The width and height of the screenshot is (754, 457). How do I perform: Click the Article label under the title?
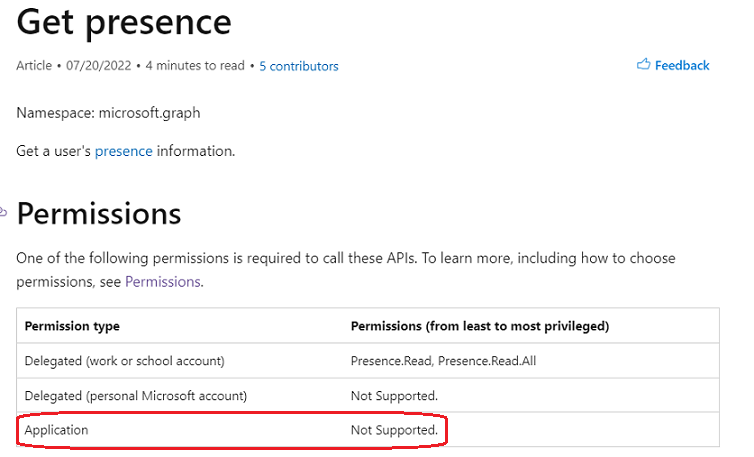click(x=34, y=66)
